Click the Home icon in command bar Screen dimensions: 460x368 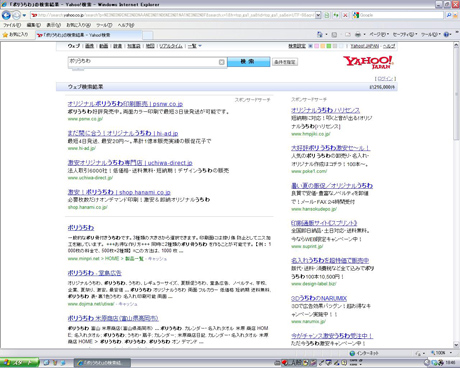tap(320, 35)
